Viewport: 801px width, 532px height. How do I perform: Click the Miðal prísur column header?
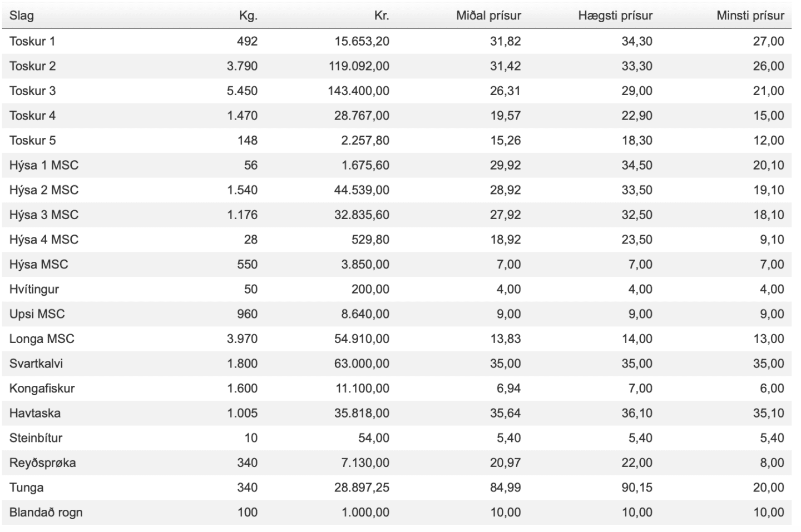(488, 16)
